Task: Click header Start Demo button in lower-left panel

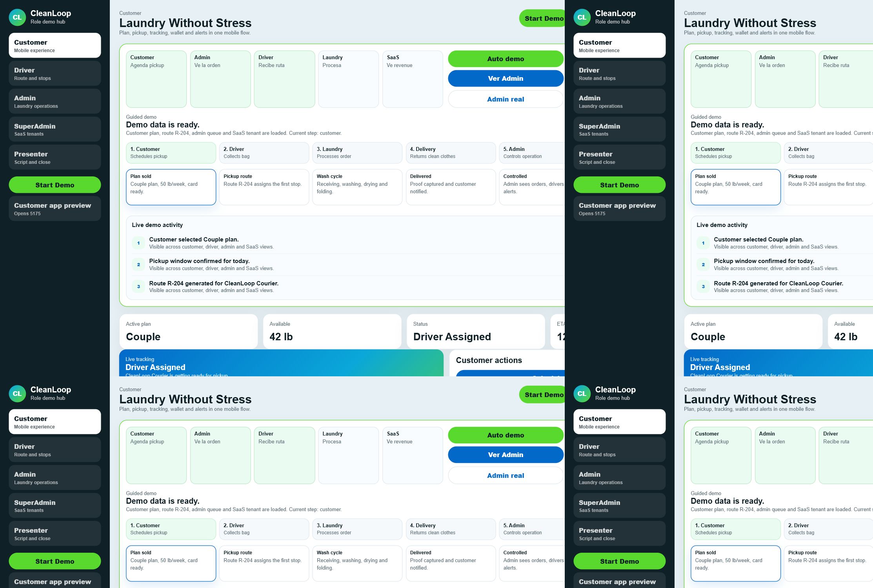Action: 542,395
